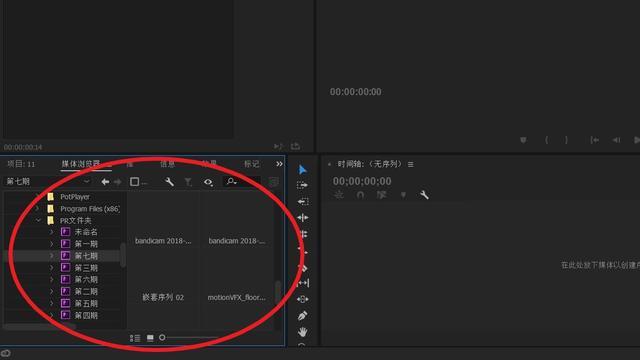Select the 第五期 project in tree
Viewport: 640px width, 360px height.
click(x=86, y=303)
